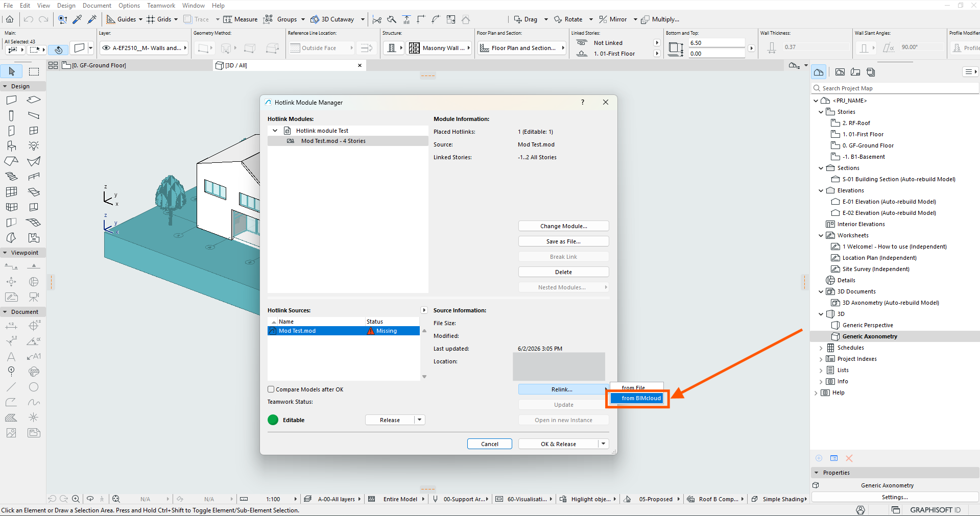Click the zoom-in magnifier at bottom bar
The height and width of the screenshot is (516, 980).
point(76,499)
